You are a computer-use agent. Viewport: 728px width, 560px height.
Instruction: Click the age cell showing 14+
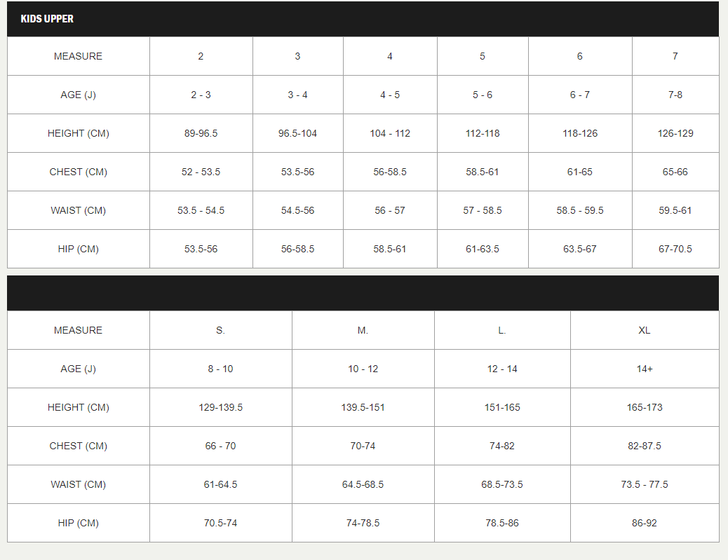[644, 369]
